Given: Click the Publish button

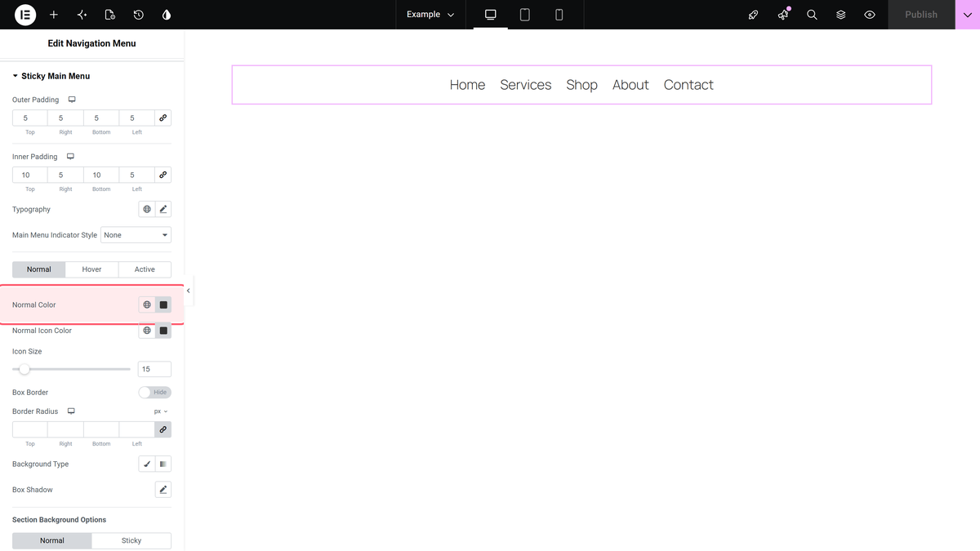Looking at the screenshot, I should coord(921,15).
